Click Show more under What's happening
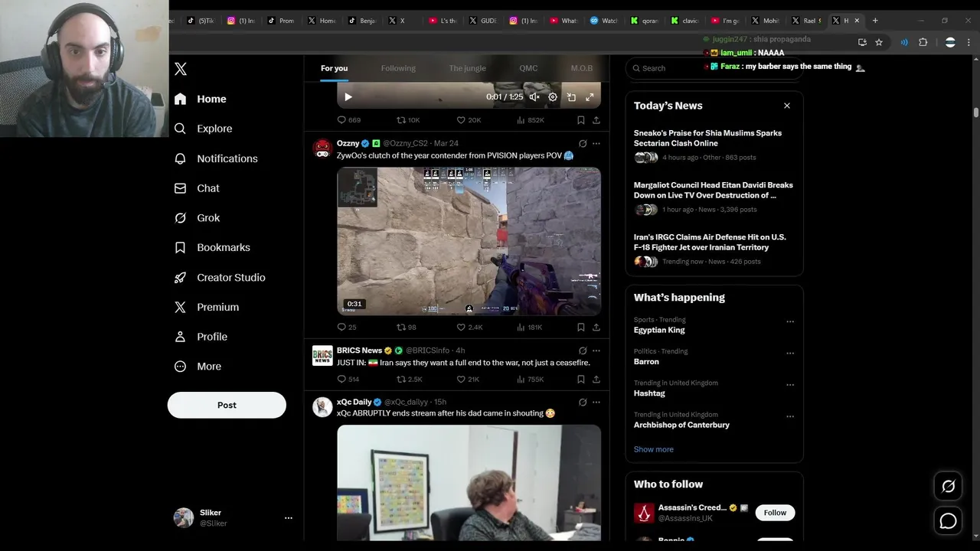 pos(654,449)
